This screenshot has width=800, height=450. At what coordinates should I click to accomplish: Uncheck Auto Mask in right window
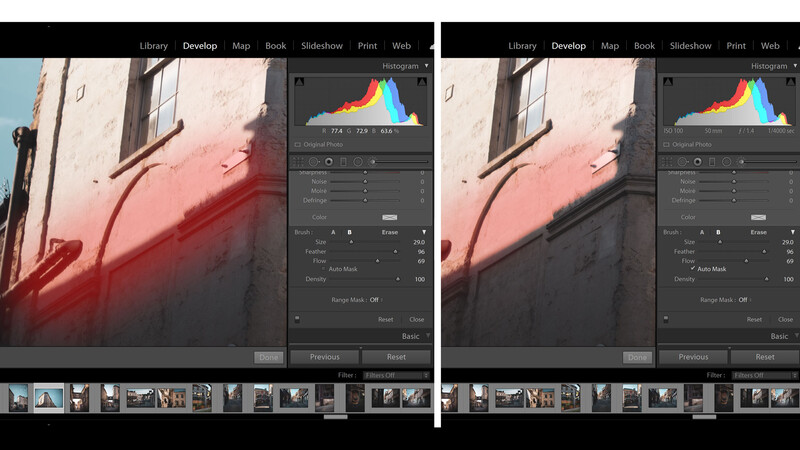(692, 269)
